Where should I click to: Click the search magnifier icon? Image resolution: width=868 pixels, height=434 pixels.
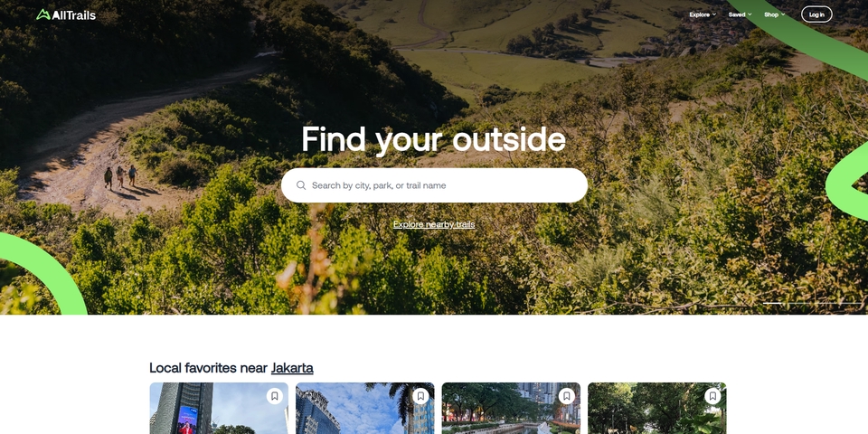pos(301,185)
